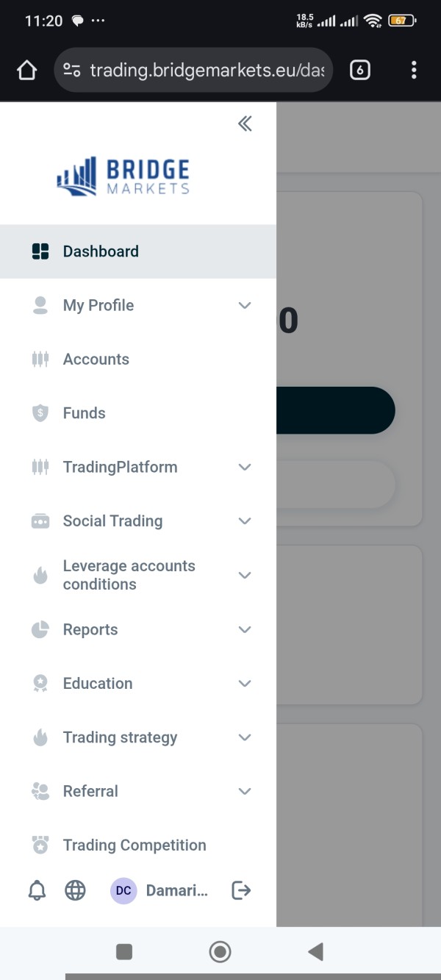Open browser tab switcher showing 6
The height and width of the screenshot is (980, 441).
(359, 71)
